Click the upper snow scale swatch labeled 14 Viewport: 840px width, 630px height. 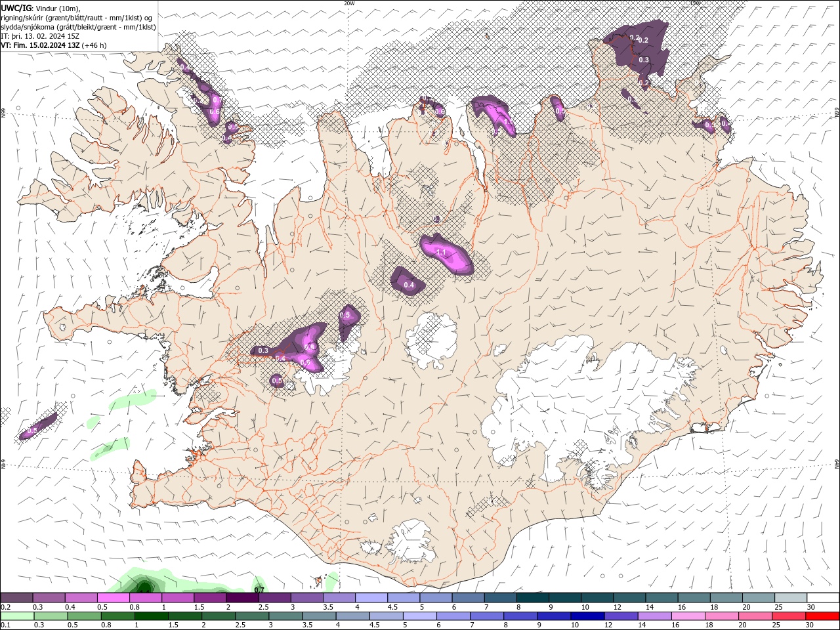pyautogui.click(x=661, y=597)
